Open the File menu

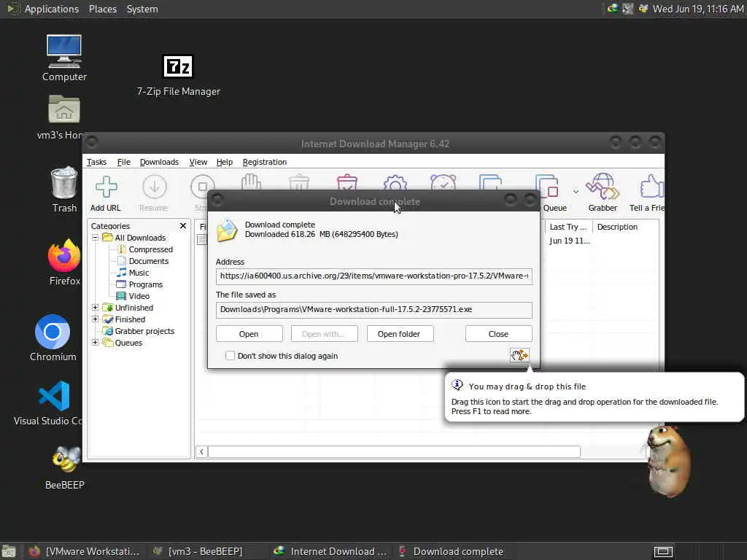124,162
